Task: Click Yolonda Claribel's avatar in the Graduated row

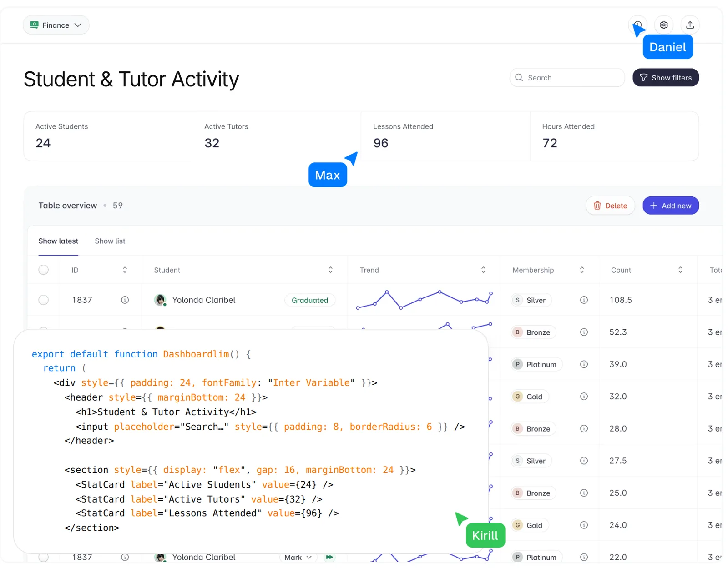Action: point(160,300)
